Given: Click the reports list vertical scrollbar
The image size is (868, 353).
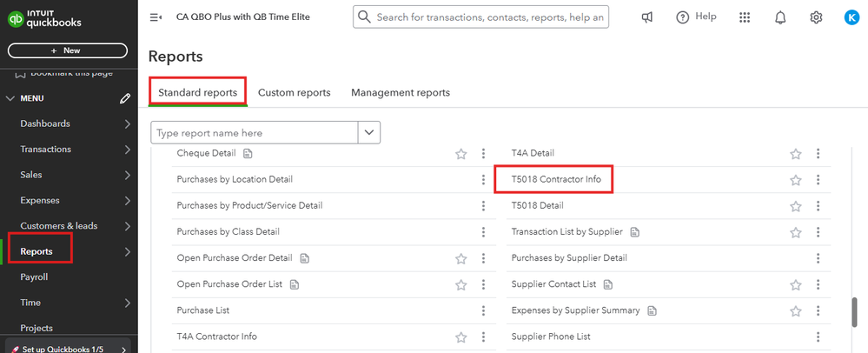Looking at the screenshot, I should [854, 311].
